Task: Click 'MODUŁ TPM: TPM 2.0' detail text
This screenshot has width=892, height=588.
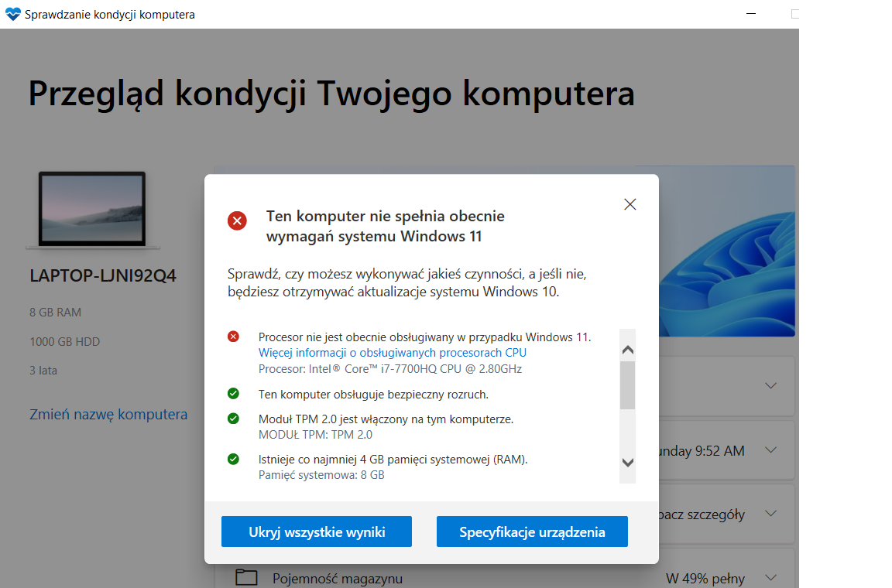Action: [x=315, y=435]
